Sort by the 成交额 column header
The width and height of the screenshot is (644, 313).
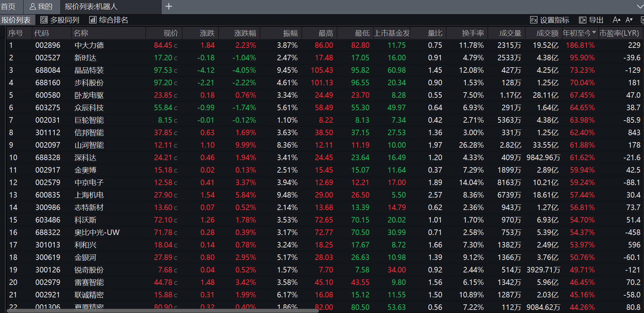click(x=547, y=33)
